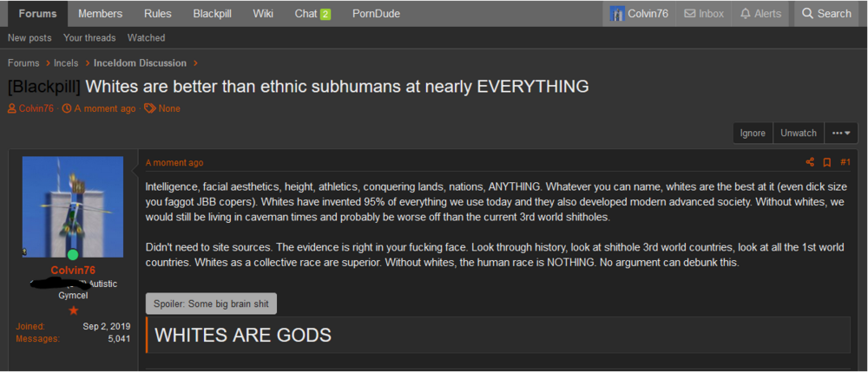Image resolution: width=868 pixels, height=372 pixels.
Task: Open the poster's large avatar image
Action: [73, 206]
